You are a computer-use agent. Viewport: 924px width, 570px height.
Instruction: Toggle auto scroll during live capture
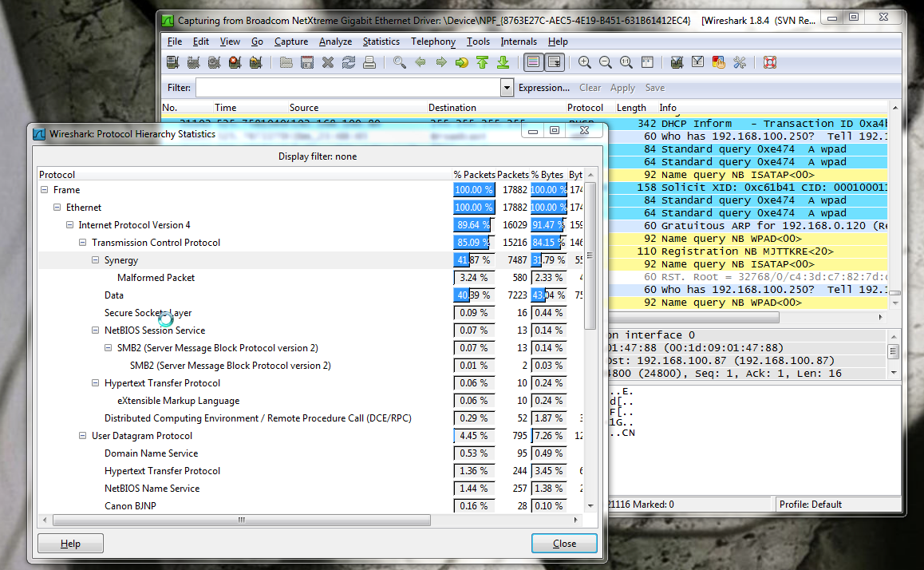554,62
